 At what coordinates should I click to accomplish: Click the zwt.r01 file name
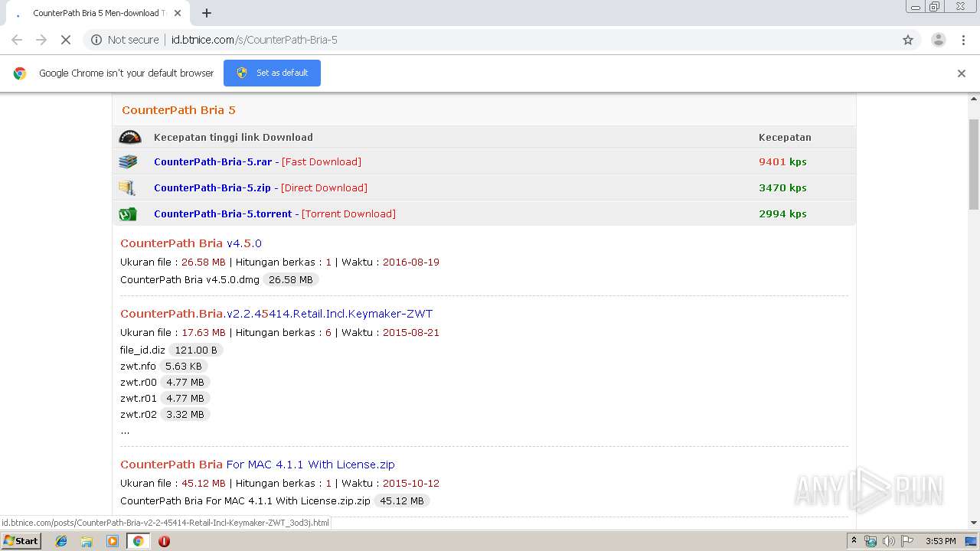(x=139, y=398)
